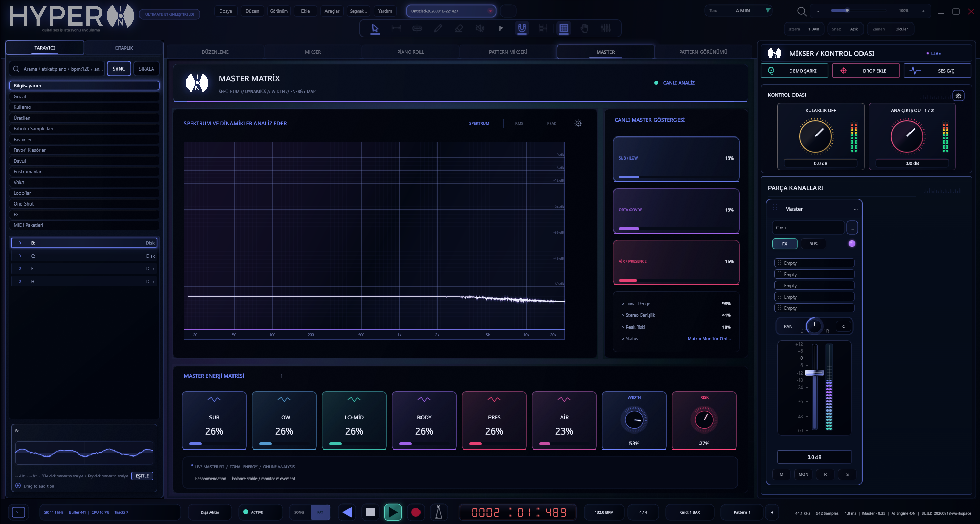Viewport: 980px width, 524px height.
Task: Click the Master channel volume fader
Action: point(814,373)
